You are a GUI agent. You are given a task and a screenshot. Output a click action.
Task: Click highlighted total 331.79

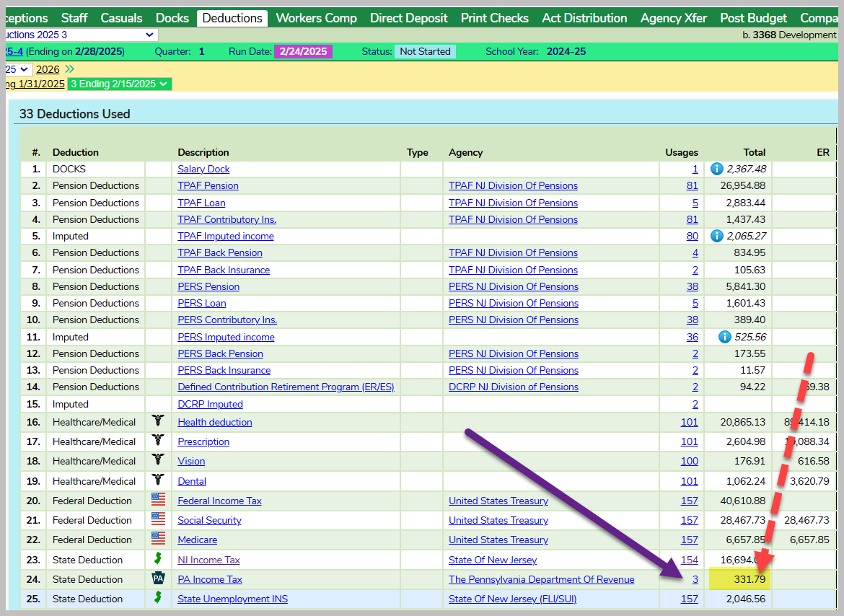coord(750,579)
